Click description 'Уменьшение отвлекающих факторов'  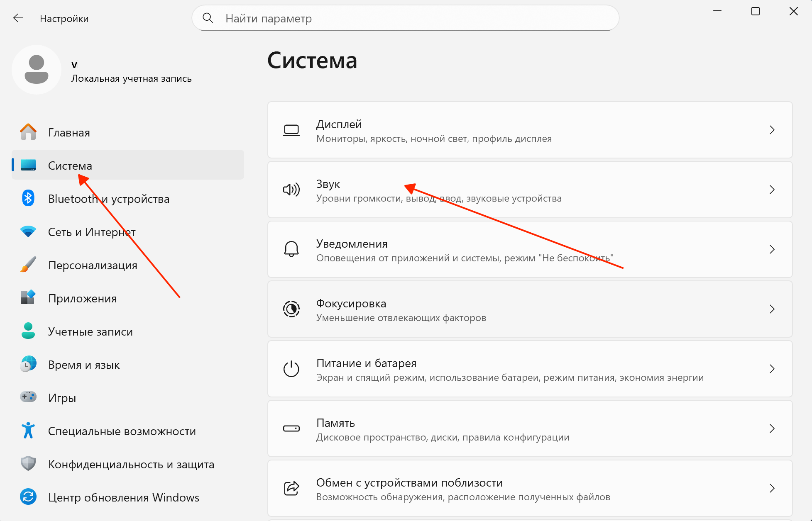[x=401, y=318]
